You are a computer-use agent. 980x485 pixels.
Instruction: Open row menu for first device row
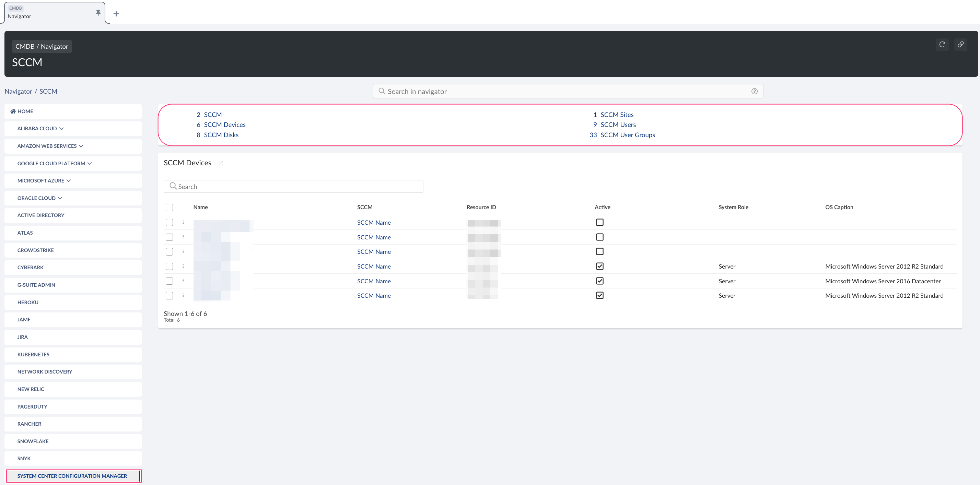click(x=183, y=222)
